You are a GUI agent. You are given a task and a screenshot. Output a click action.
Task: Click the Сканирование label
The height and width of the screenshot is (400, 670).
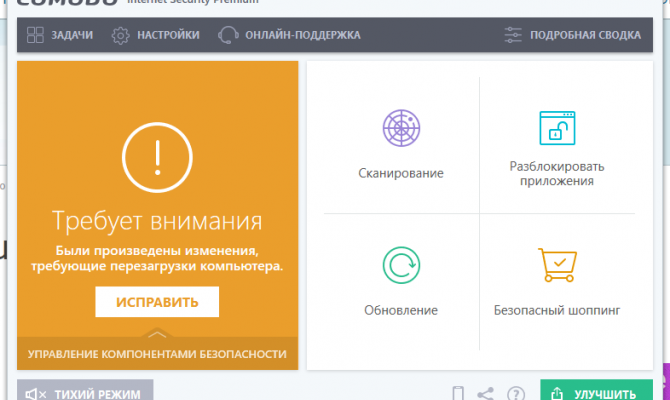(401, 173)
